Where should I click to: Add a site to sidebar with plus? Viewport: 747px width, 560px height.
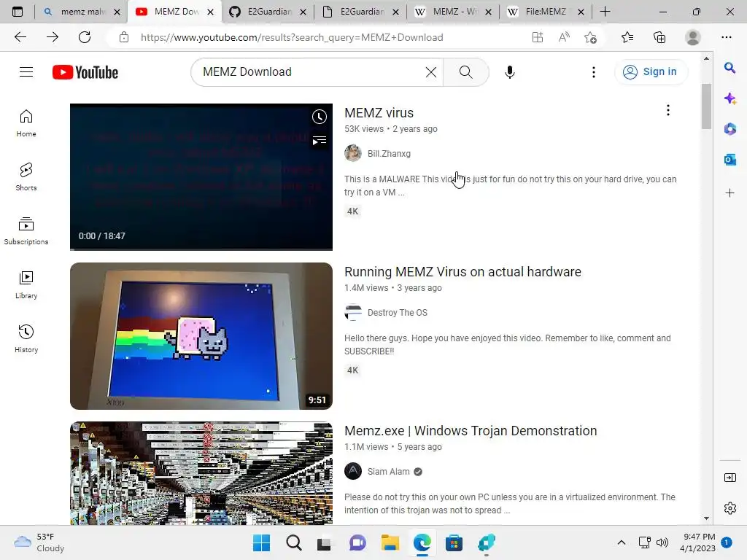coord(729,192)
